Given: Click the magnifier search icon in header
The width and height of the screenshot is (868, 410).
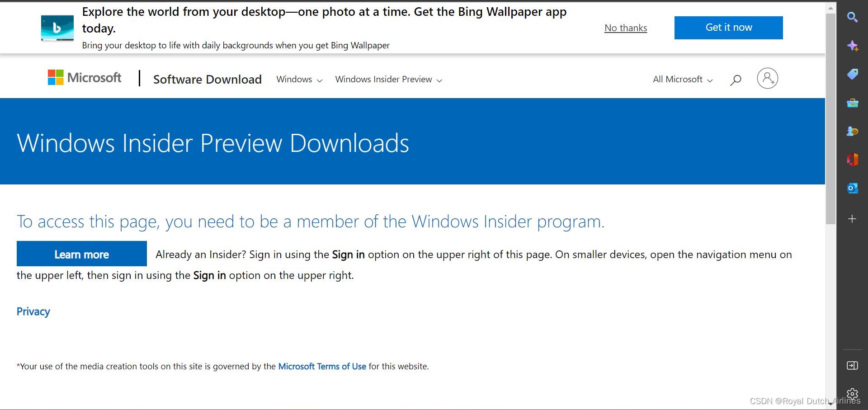Looking at the screenshot, I should [x=736, y=80].
